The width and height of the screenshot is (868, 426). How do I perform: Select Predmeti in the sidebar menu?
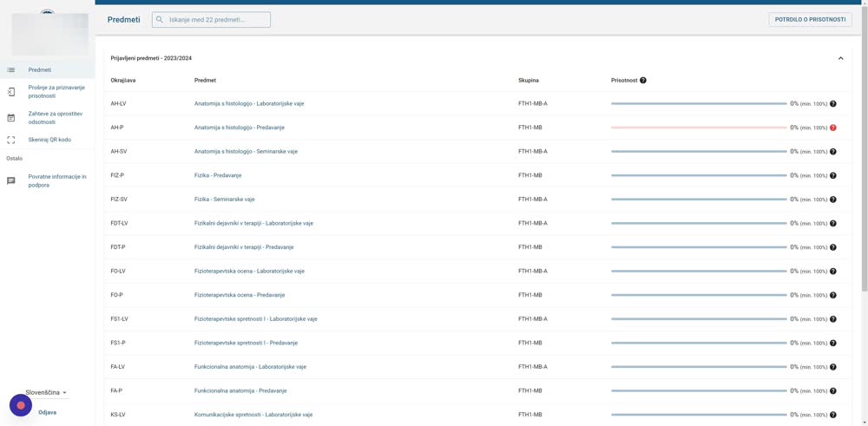(47, 69)
